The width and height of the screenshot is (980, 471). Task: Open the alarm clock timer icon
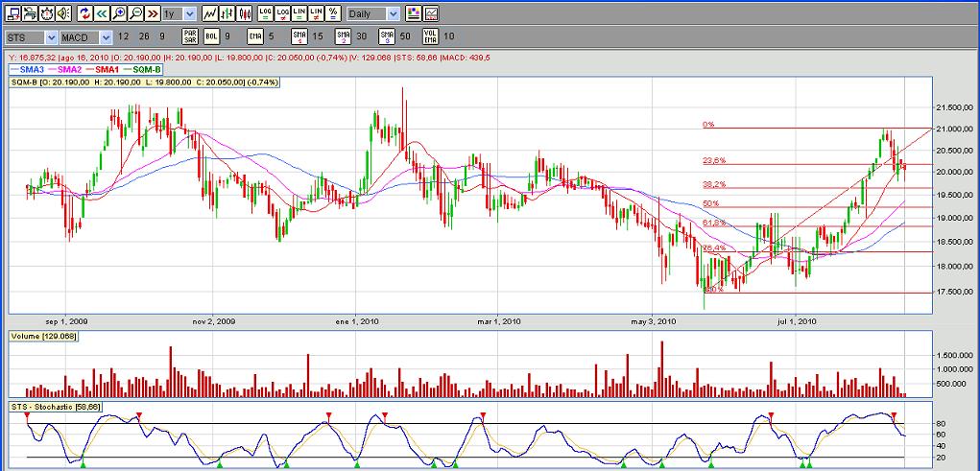(47, 13)
